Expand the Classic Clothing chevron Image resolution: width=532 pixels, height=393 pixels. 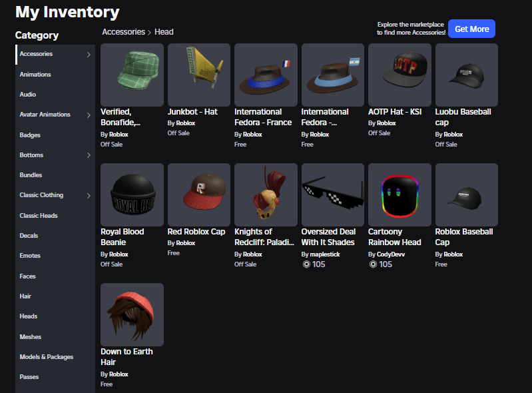[89, 195]
